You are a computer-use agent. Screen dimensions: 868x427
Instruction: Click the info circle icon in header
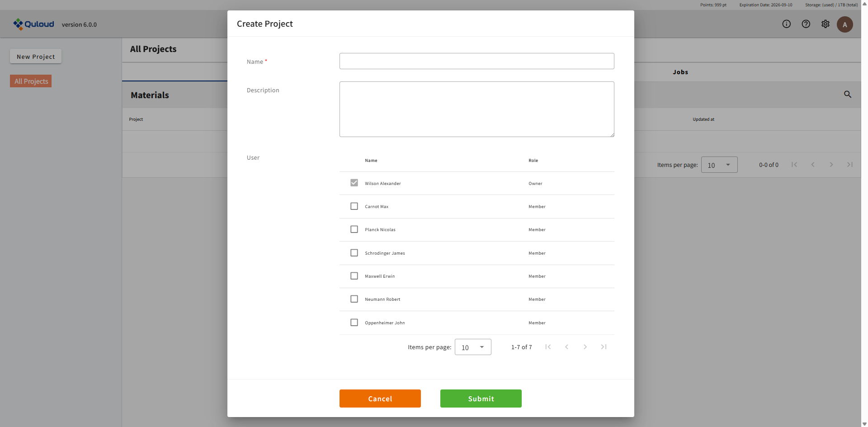(x=787, y=24)
